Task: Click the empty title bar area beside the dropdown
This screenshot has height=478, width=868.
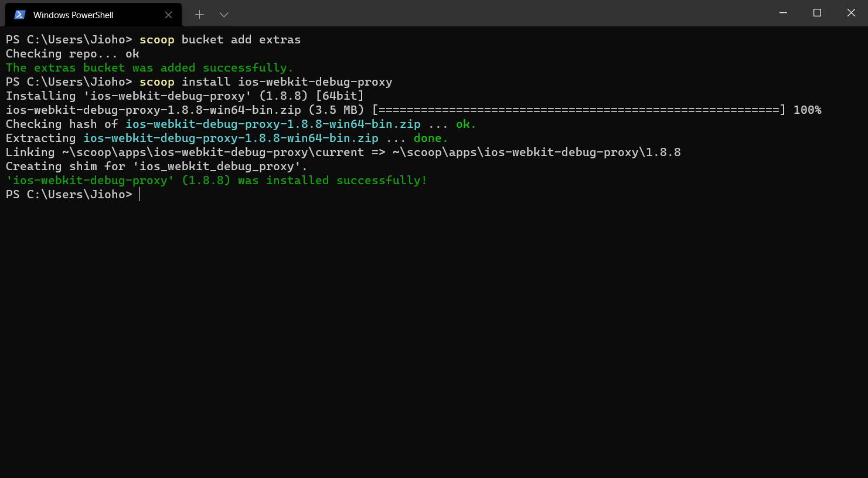Action: point(498,13)
